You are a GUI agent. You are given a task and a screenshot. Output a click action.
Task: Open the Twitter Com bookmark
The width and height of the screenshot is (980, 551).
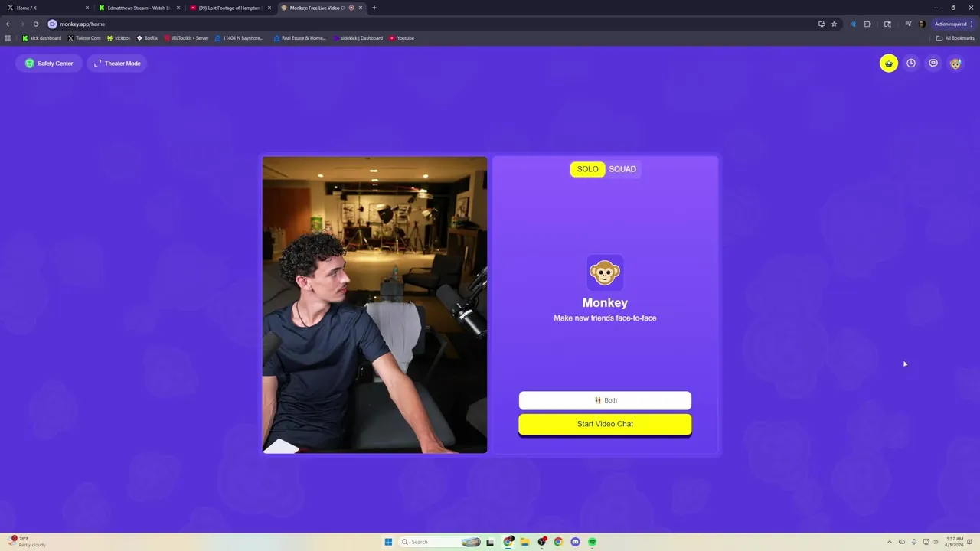(84, 38)
